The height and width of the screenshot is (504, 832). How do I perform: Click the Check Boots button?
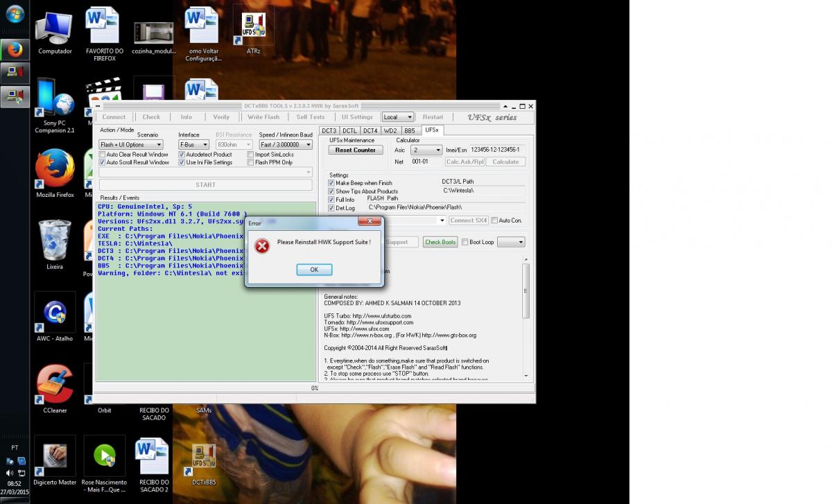[440, 242]
